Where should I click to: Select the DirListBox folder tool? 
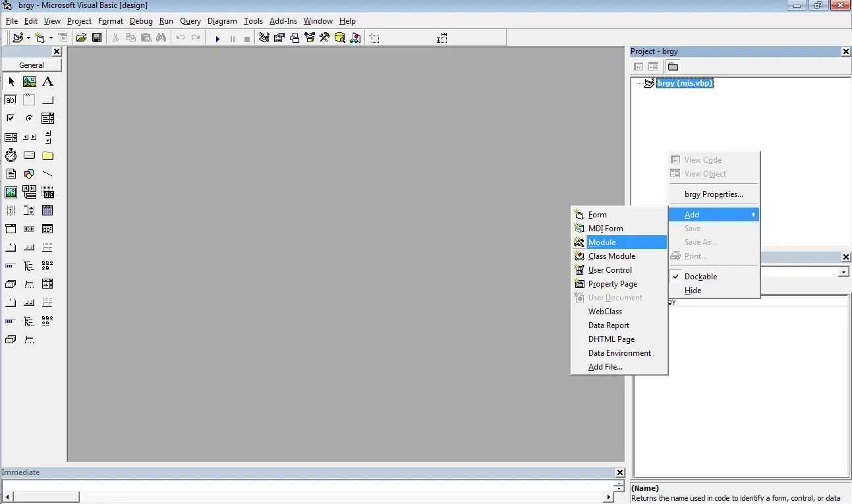[47, 155]
